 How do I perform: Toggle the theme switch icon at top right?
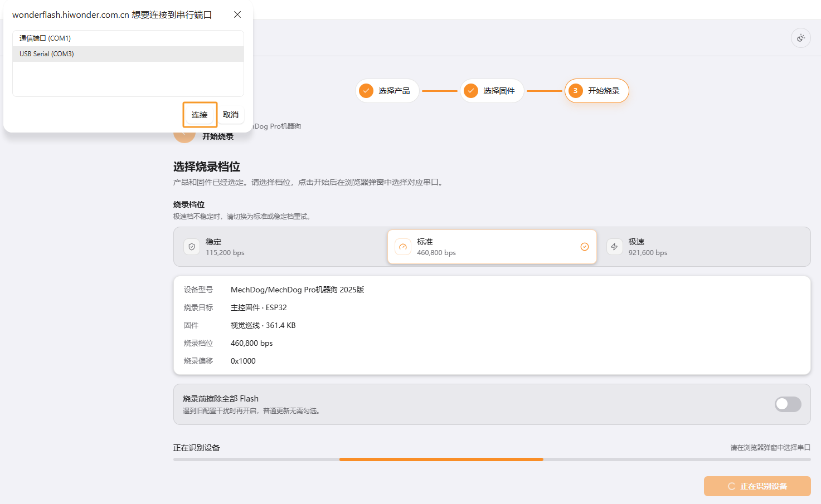801,38
